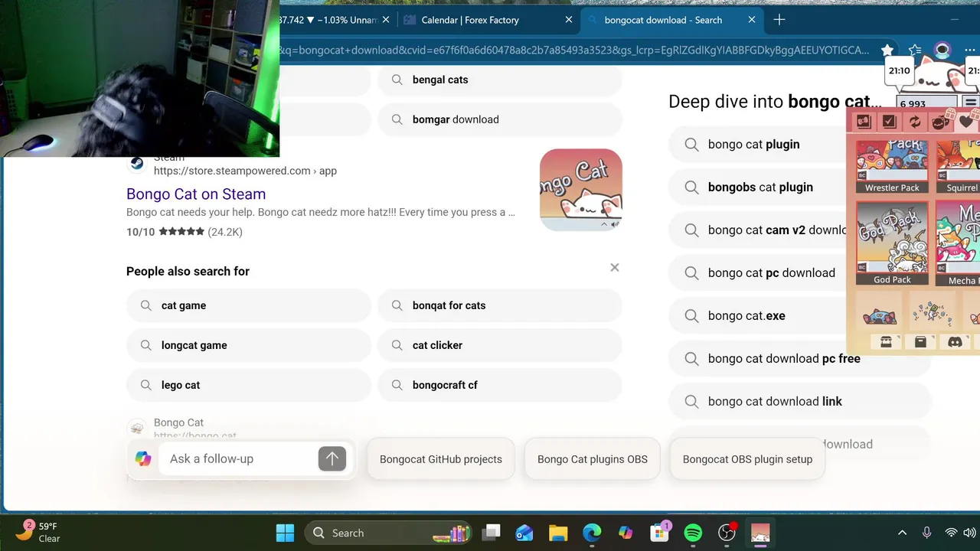980x551 pixels.
Task: Choose the Bongocat OBS plugin setup chip
Action: pyautogui.click(x=747, y=459)
